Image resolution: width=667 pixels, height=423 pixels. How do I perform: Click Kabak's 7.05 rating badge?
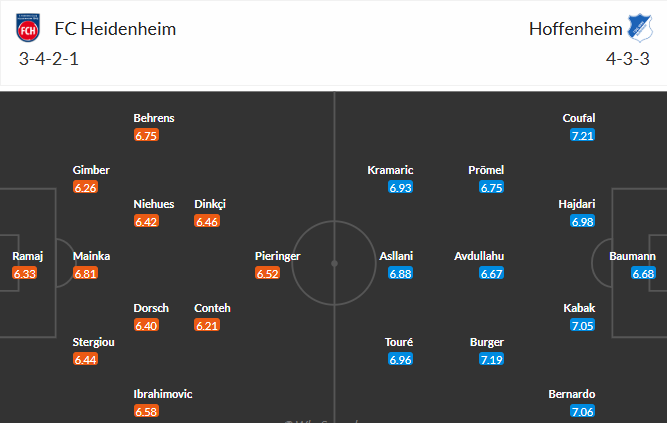(x=582, y=325)
